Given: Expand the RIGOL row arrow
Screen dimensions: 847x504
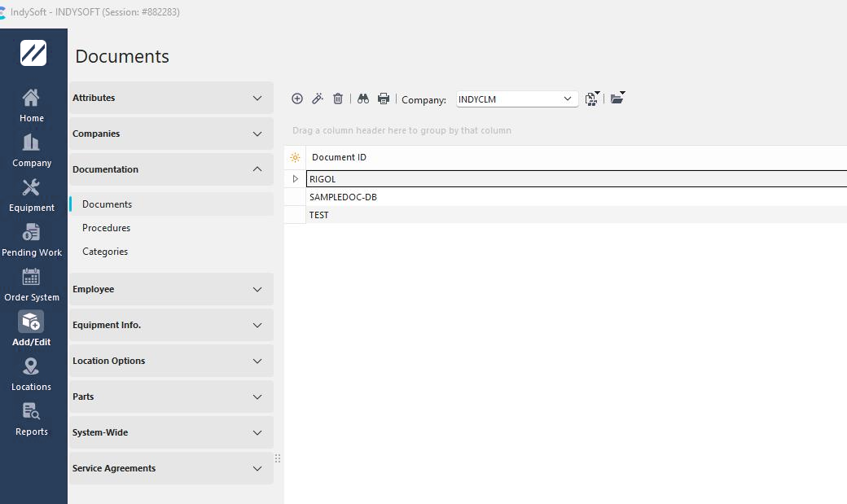Looking at the screenshot, I should pyautogui.click(x=295, y=179).
